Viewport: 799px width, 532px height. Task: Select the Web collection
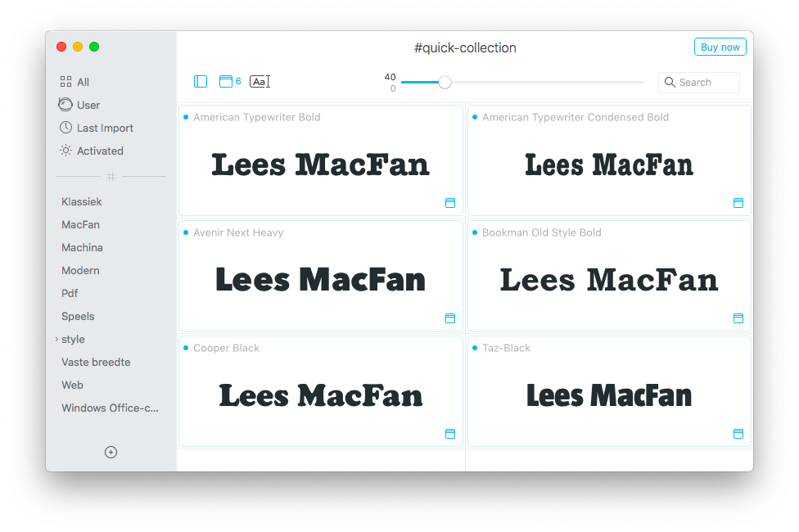[x=72, y=385]
